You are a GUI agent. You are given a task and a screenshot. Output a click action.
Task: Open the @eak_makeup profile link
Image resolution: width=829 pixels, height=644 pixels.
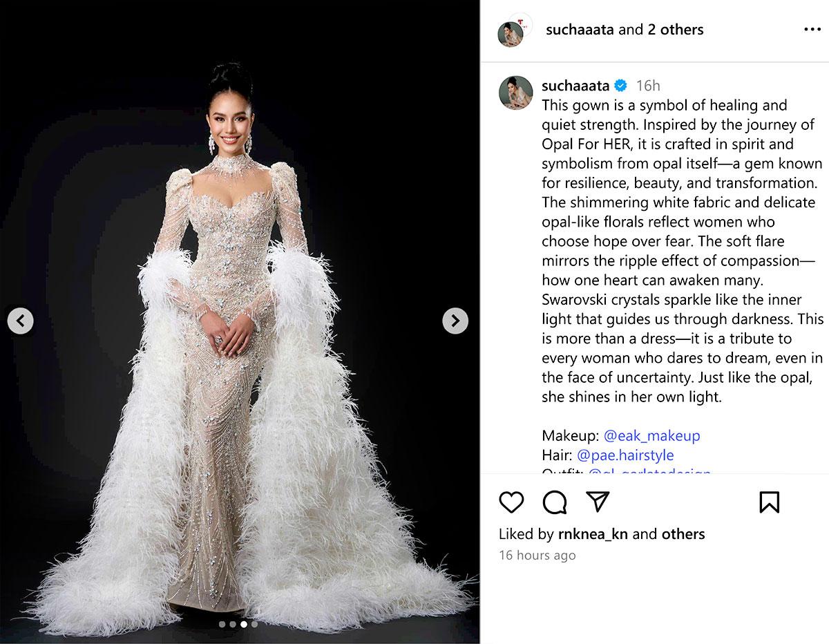[x=651, y=436]
